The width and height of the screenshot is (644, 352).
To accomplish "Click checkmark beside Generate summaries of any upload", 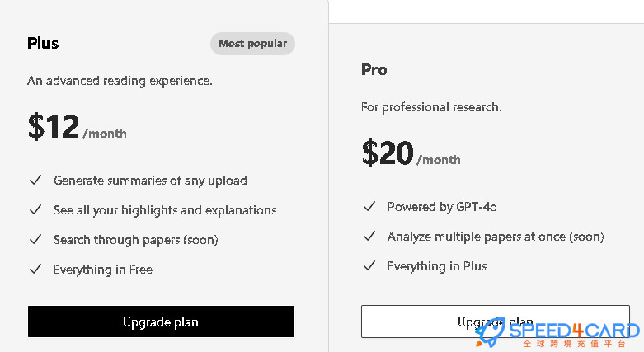I will point(35,180).
